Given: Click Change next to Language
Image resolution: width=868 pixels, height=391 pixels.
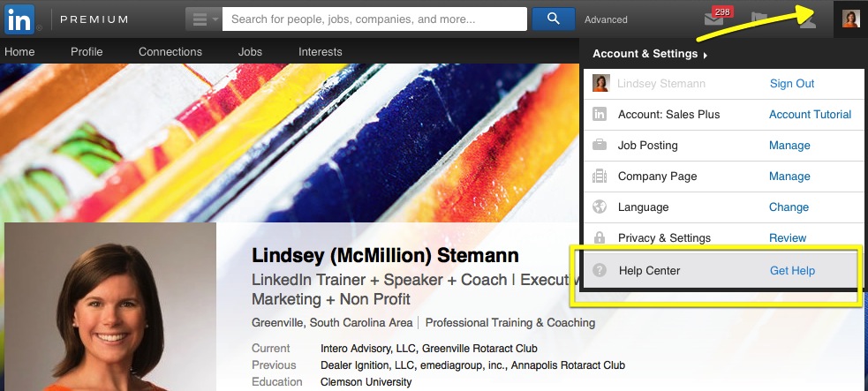Looking at the screenshot, I should coord(789,207).
